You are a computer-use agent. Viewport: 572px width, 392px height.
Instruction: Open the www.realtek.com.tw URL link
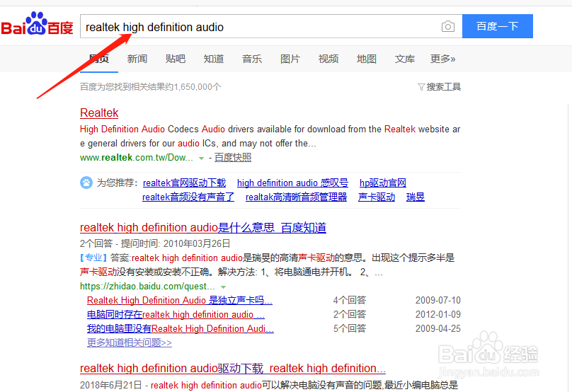[137, 158]
